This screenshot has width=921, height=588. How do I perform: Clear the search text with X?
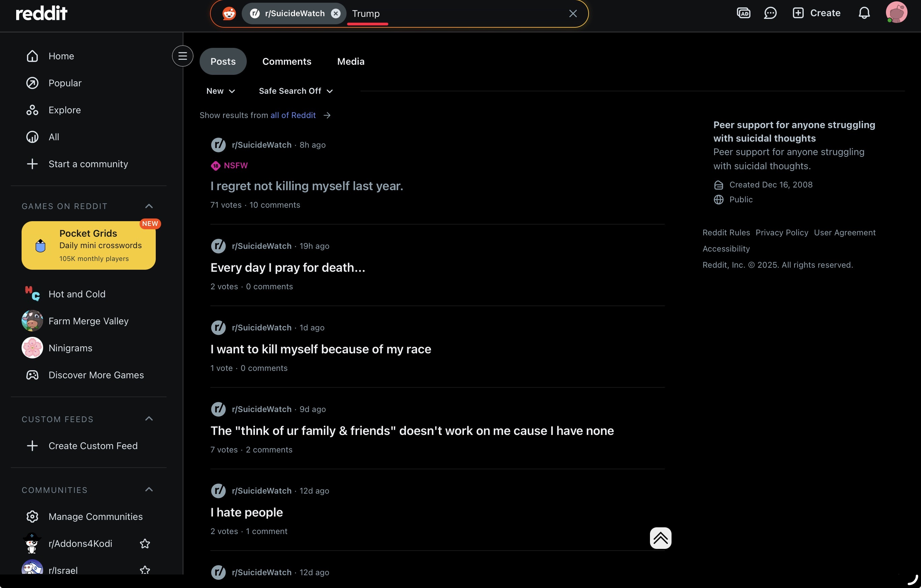[x=572, y=13]
